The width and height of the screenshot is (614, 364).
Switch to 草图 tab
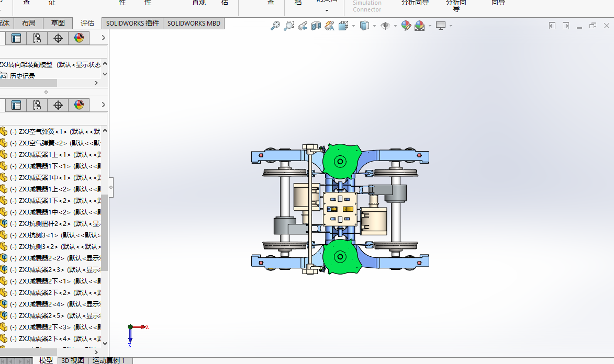coord(58,23)
